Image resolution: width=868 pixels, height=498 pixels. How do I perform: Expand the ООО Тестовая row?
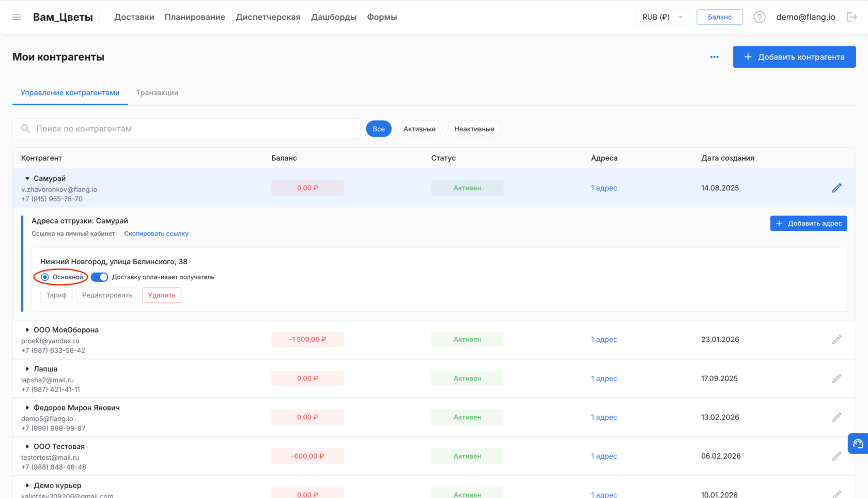27,446
